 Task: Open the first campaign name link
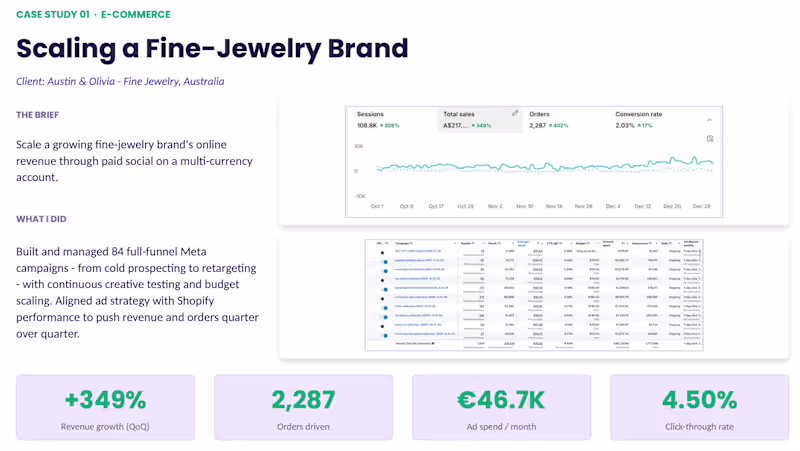coord(418,251)
